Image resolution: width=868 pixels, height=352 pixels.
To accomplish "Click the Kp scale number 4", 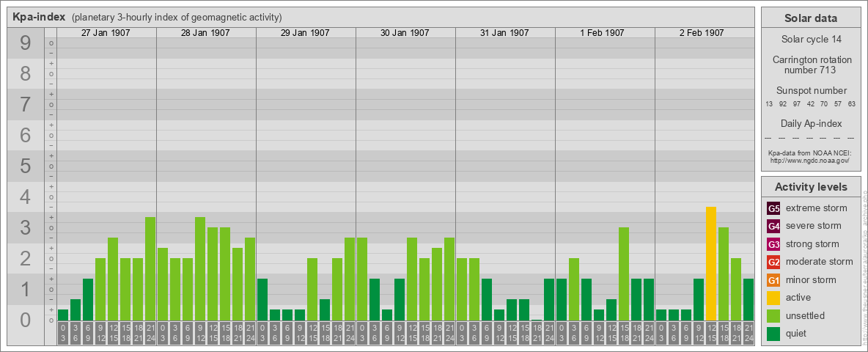I will pyautogui.click(x=26, y=197).
